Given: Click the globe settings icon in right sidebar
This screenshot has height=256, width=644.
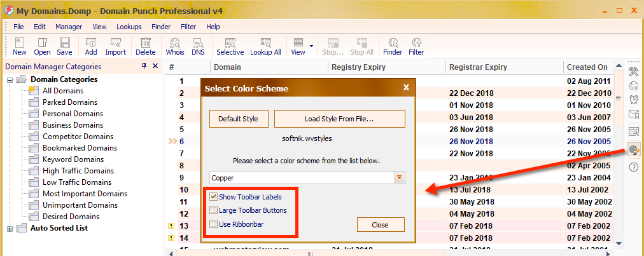Looking at the screenshot, I should point(634,86).
